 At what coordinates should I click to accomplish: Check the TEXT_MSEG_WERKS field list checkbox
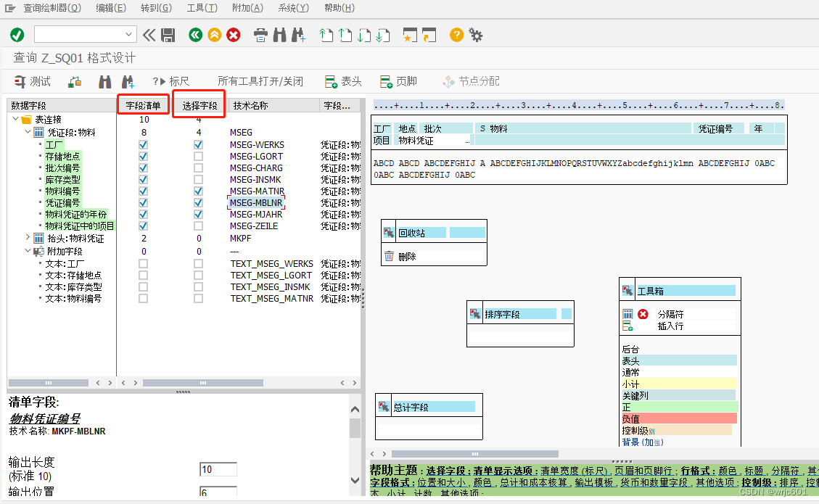pyautogui.click(x=143, y=263)
